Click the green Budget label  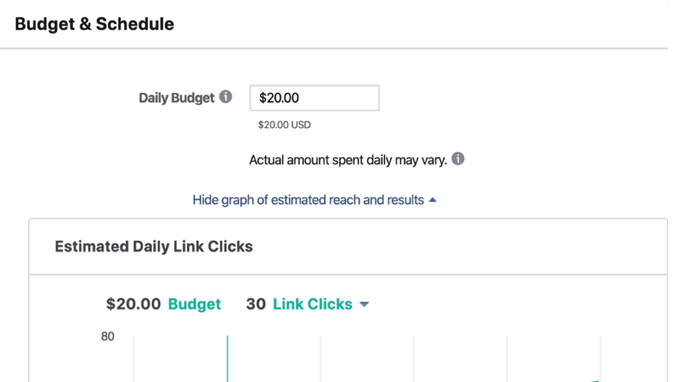194,304
